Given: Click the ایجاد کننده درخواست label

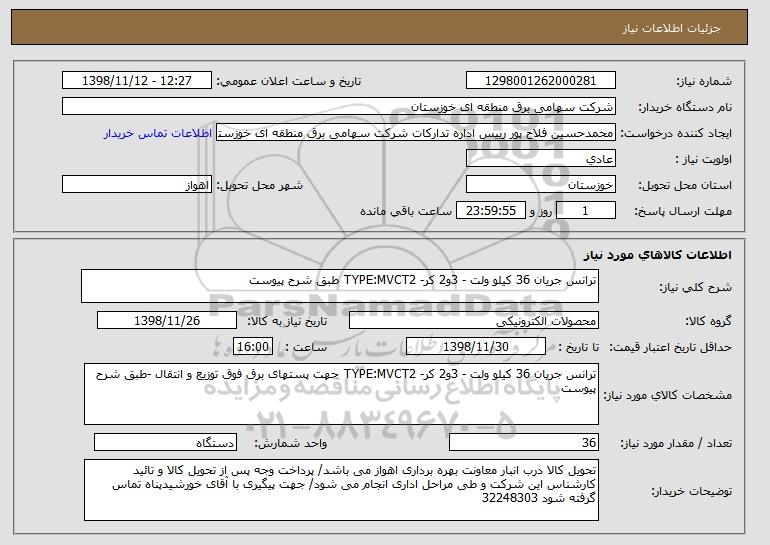Looking at the screenshot, I should pyautogui.click(x=676, y=133).
